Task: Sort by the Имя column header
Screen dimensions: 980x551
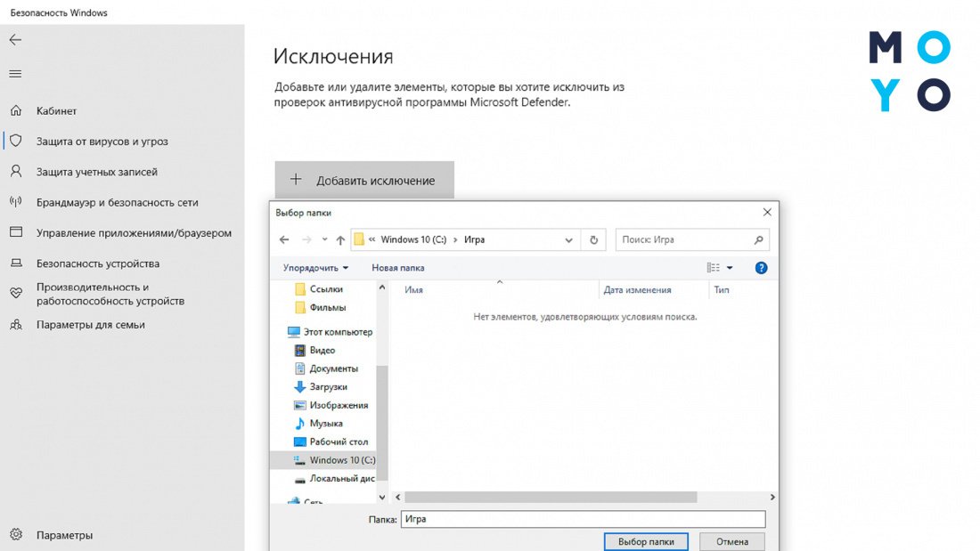Action: [x=413, y=290]
